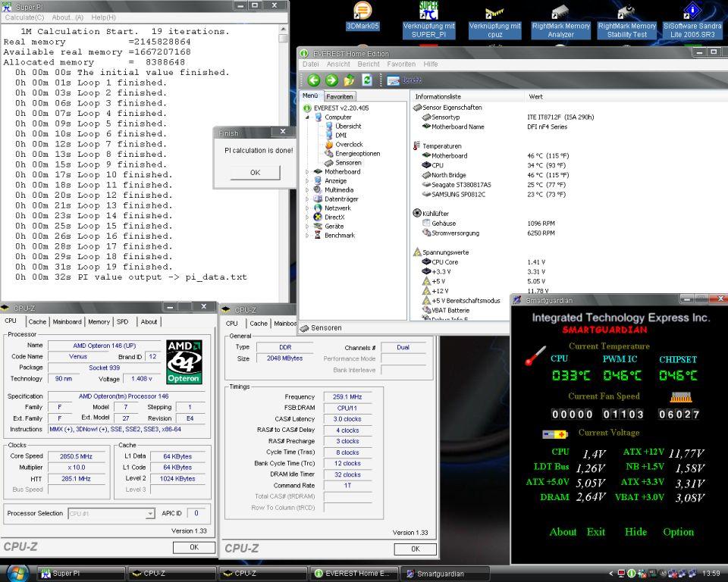Open Calculate menu in Super PI

[x=24, y=17]
